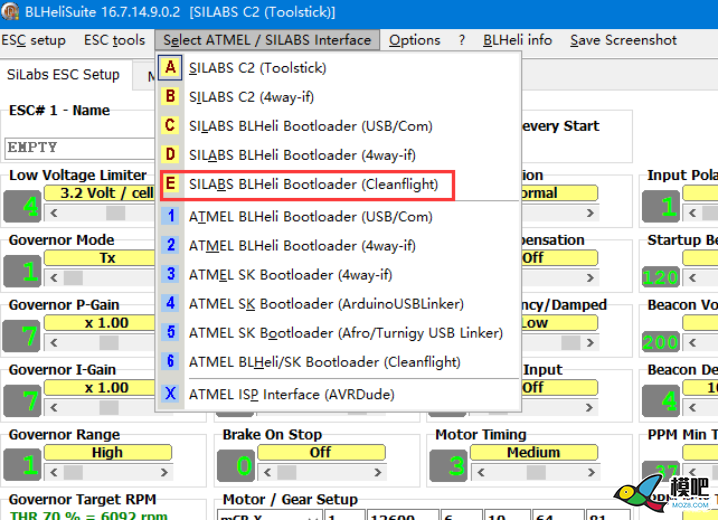Open the ESC tools menu
Image resolution: width=718 pixels, height=520 pixels.
point(114,40)
